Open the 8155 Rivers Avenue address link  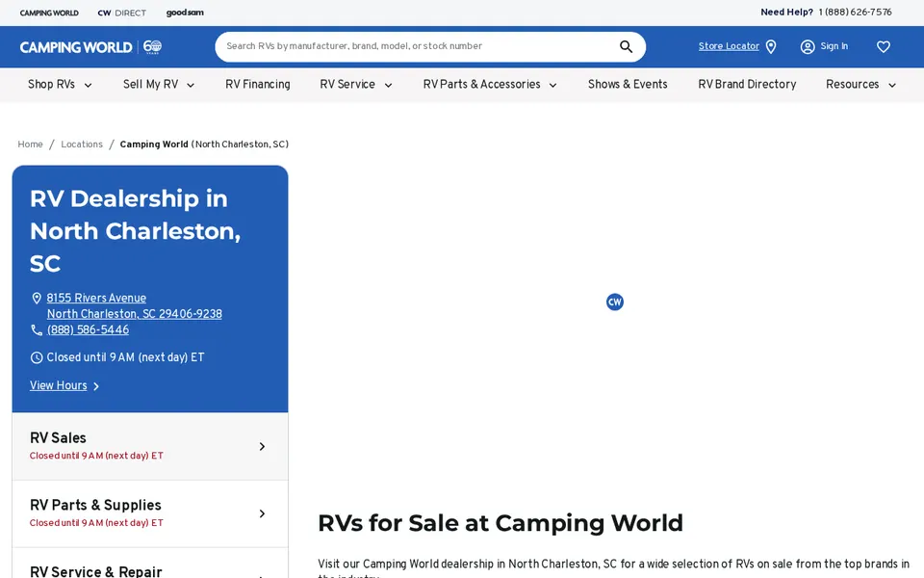[135, 306]
